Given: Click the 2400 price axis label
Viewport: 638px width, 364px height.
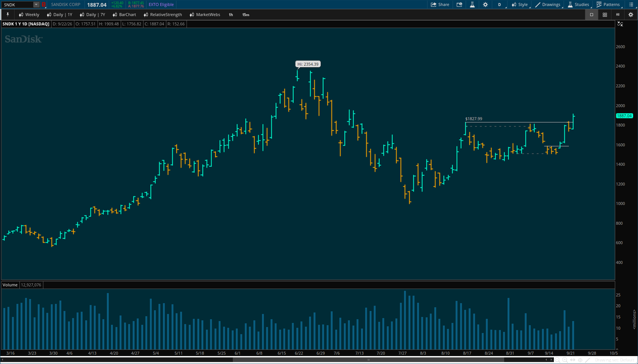Looking at the screenshot, I should [x=622, y=66].
